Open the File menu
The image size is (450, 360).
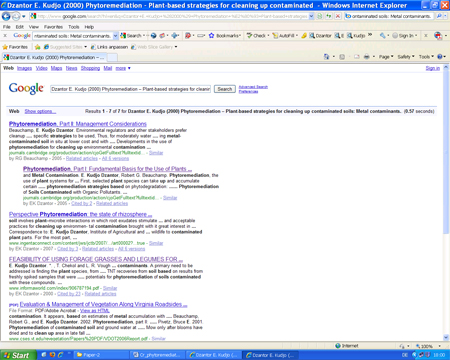(x=7, y=27)
